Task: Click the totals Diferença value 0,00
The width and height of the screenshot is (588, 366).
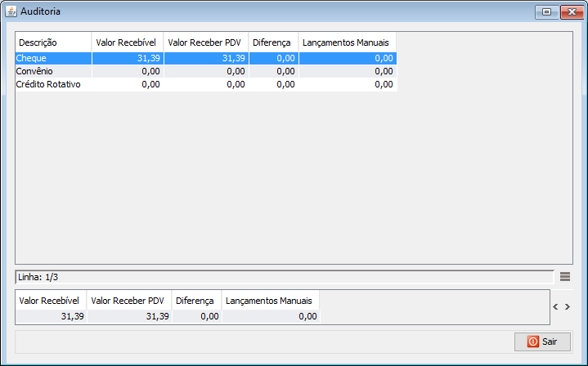Action: coord(196,316)
